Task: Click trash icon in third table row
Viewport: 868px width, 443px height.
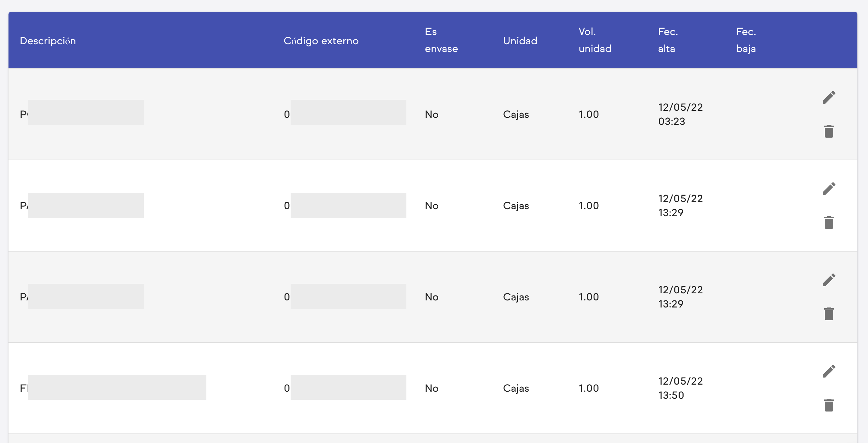Action: tap(829, 314)
